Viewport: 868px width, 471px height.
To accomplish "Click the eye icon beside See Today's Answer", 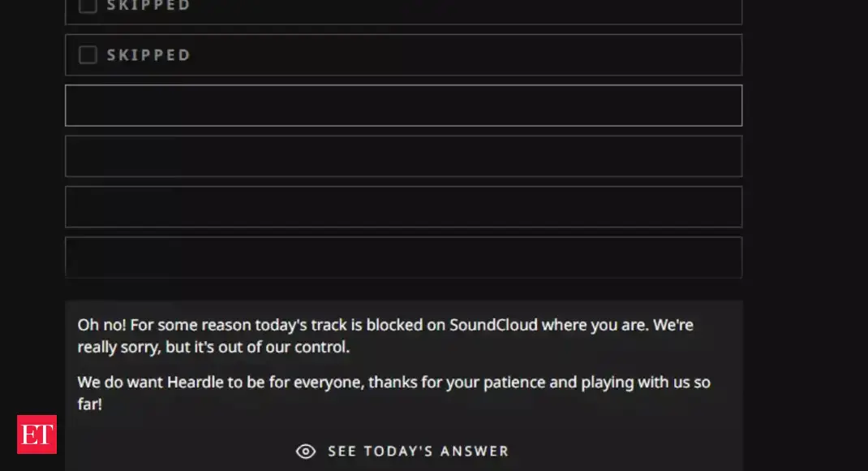I will [306, 452].
